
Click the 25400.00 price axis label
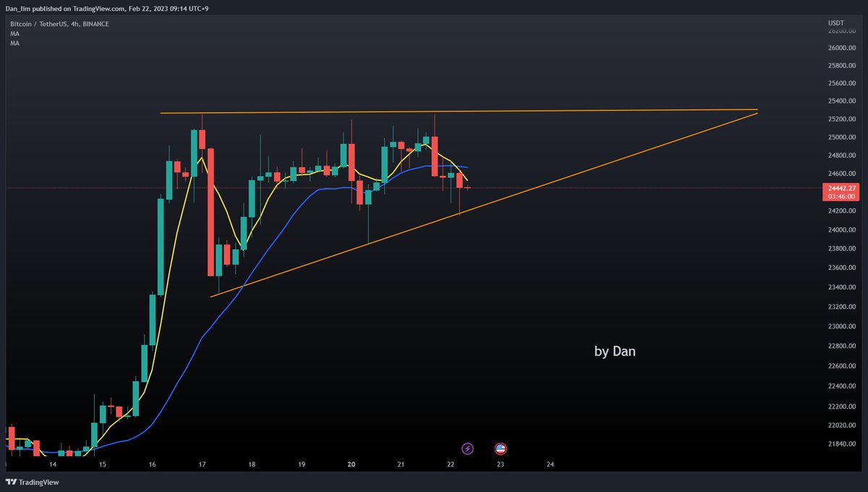click(841, 101)
